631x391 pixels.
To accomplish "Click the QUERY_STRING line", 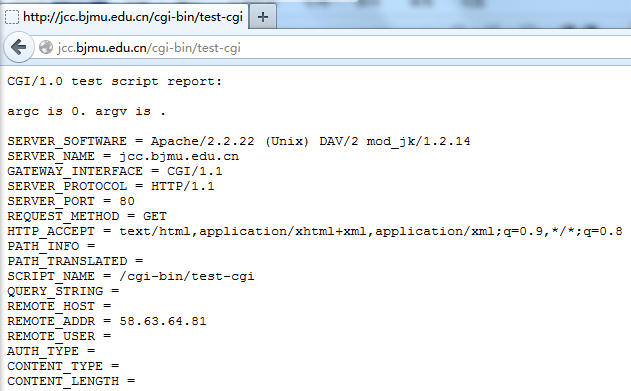I will tap(63, 291).
